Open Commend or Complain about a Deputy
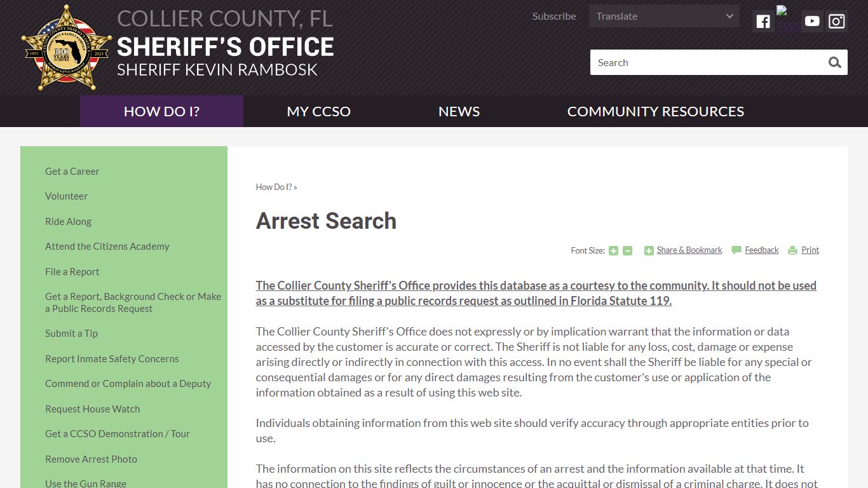This screenshot has width=868, height=488. (128, 383)
